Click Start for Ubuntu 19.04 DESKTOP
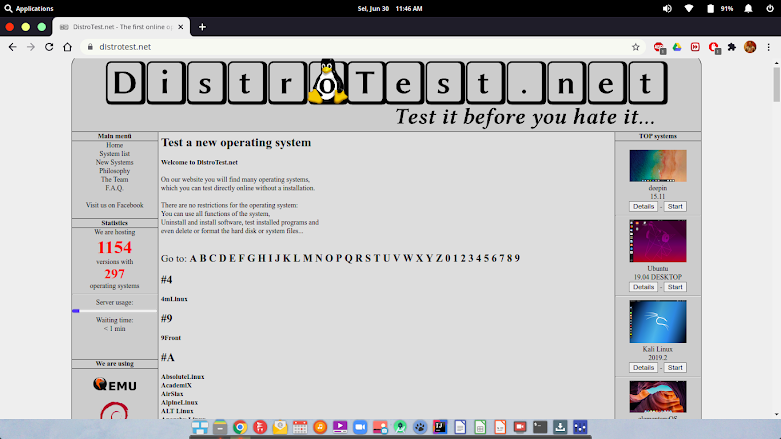 675,287
